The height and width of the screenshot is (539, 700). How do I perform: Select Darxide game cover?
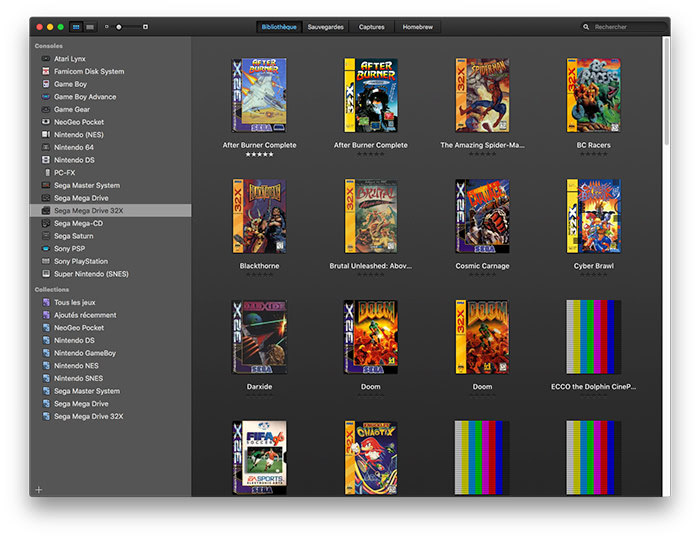tap(259, 337)
